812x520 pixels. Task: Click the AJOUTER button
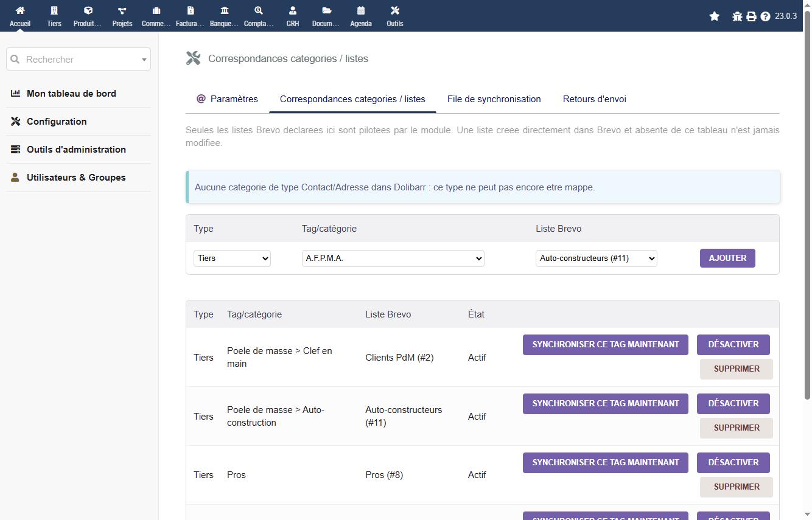727,258
